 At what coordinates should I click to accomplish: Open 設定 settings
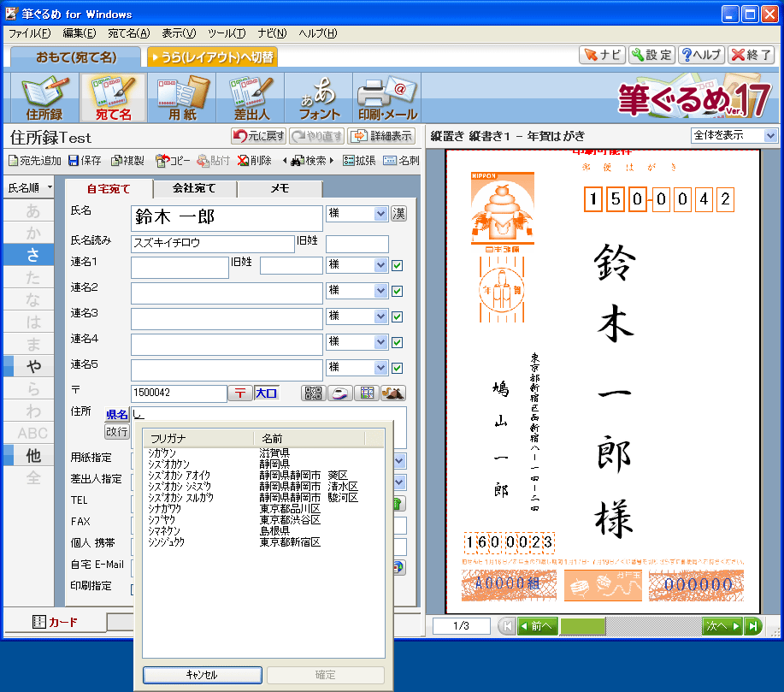click(651, 55)
